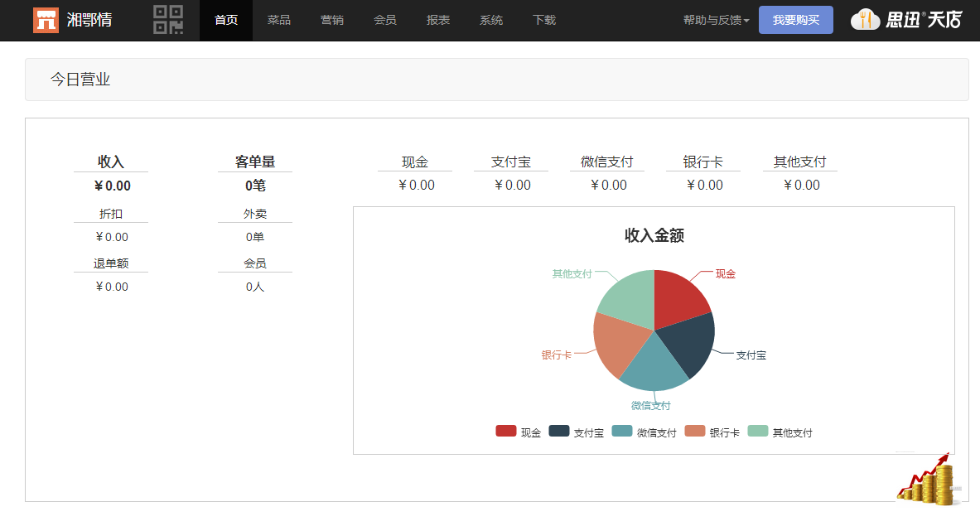
Task: Open the QR code icon in navbar
Action: tap(168, 19)
